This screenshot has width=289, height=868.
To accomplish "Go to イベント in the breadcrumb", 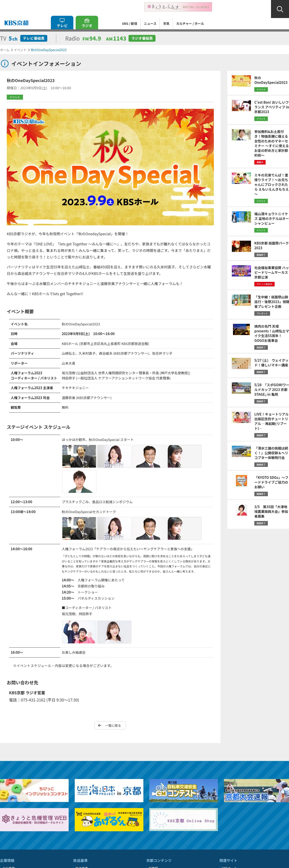I will pos(20,50).
